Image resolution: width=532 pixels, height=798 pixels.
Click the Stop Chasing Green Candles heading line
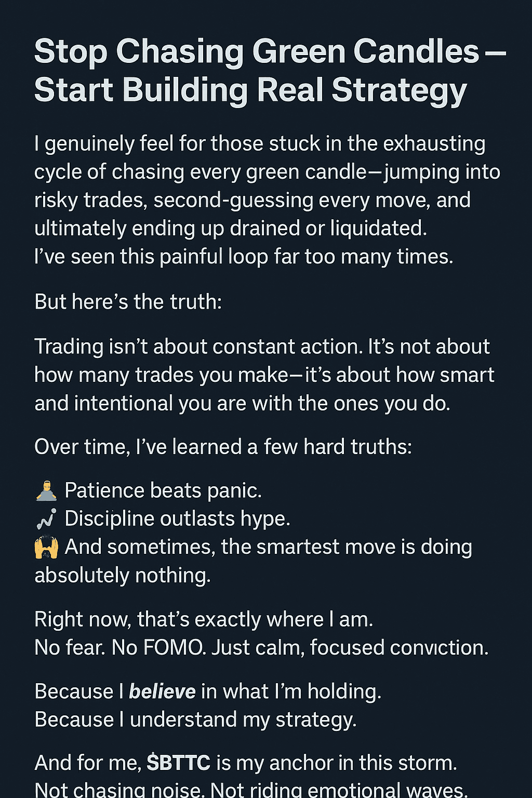click(270, 52)
